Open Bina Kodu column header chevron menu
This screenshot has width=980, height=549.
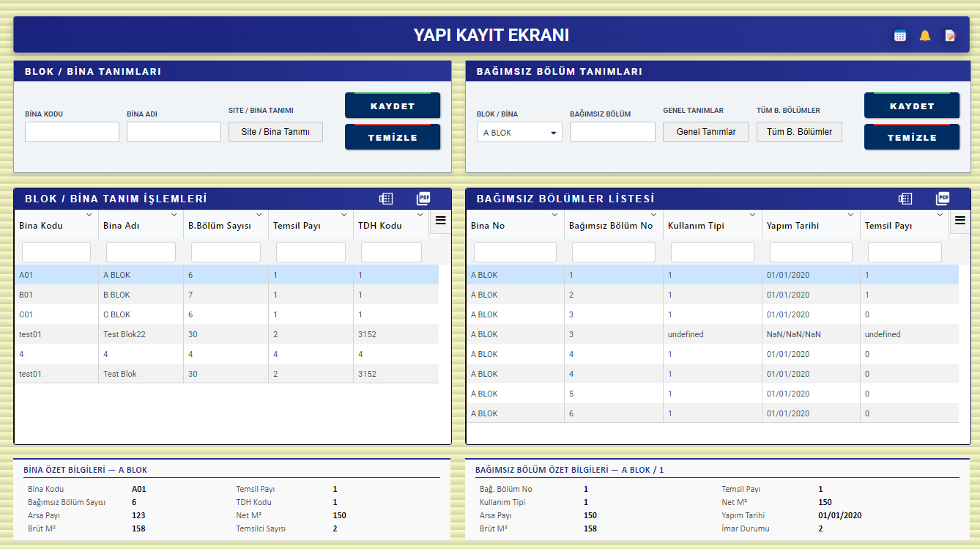coord(89,215)
